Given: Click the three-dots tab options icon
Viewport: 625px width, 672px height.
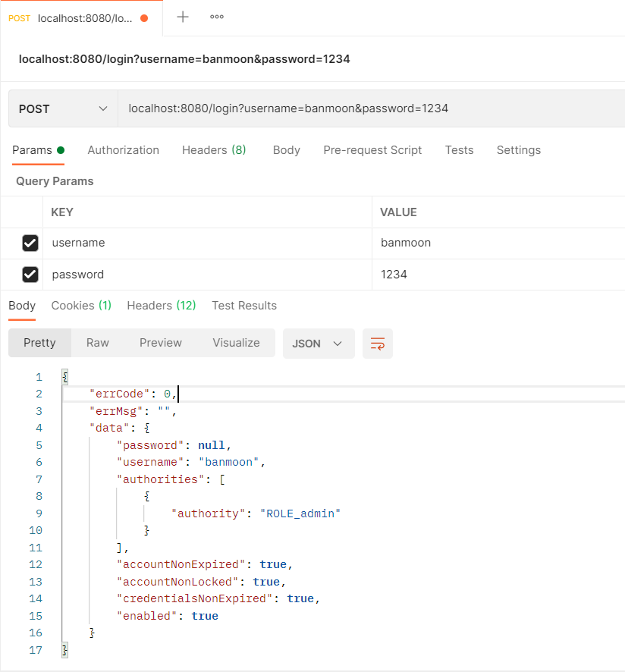Looking at the screenshot, I should 217,17.
